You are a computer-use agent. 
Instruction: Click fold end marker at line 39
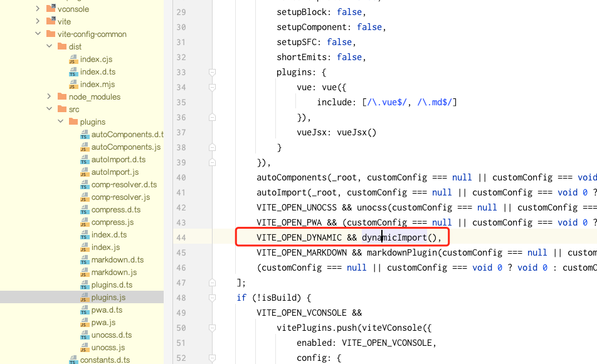(x=213, y=162)
